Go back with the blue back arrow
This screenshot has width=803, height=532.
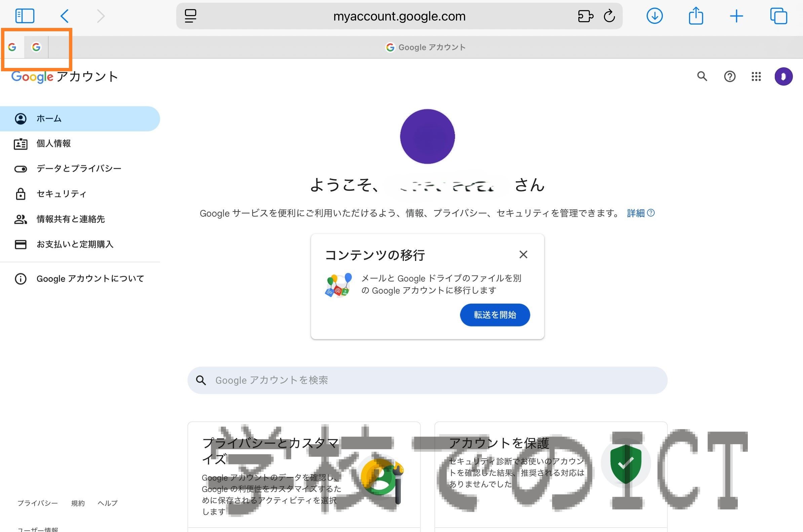(x=65, y=16)
